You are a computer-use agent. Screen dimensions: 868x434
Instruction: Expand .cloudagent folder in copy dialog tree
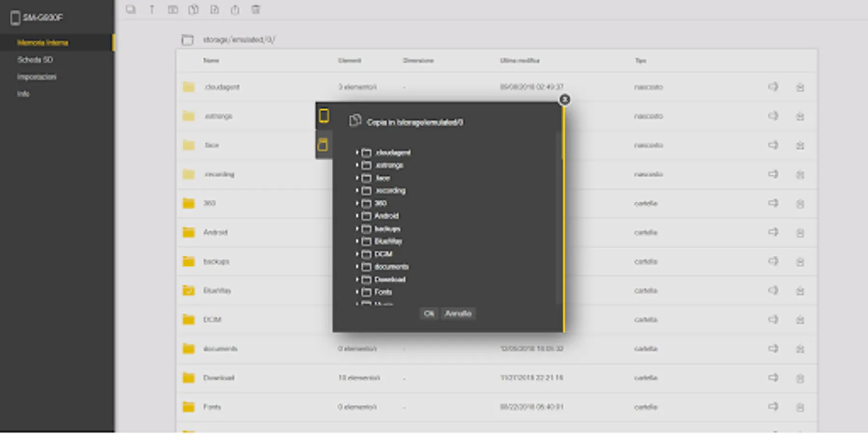pyautogui.click(x=357, y=152)
